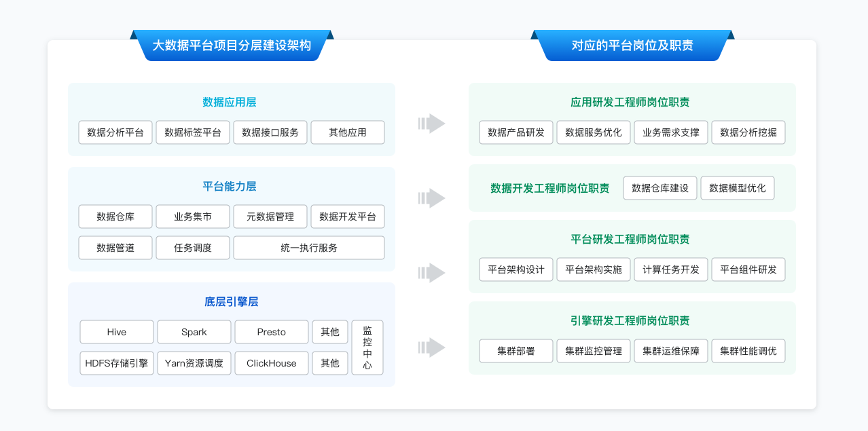Click the 平台架构设计 box
This screenshot has height=431, width=868.
(516, 269)
